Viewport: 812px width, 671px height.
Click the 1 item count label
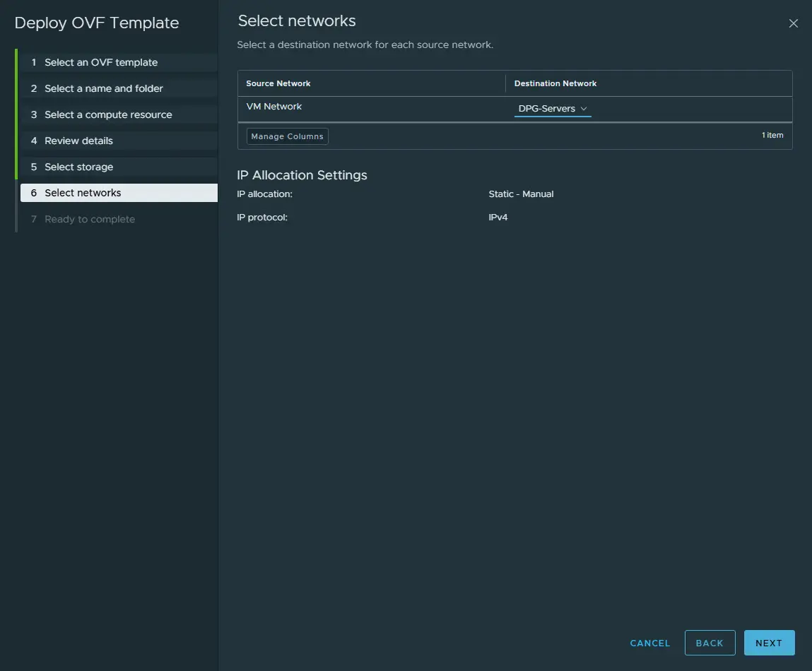pos(772,135)
